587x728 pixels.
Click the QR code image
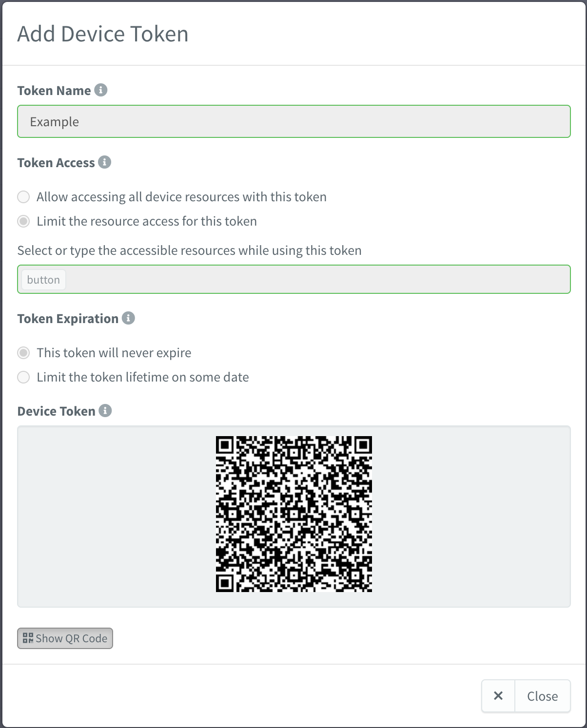click(294, 514)
